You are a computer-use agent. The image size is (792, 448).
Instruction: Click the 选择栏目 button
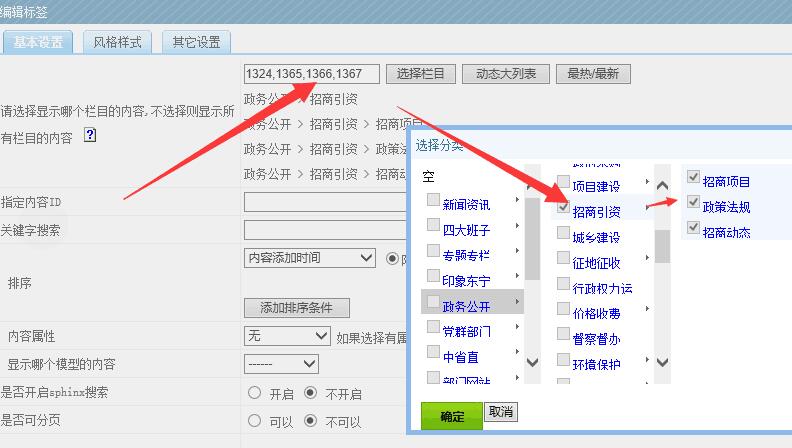click(x=421, y=74)
